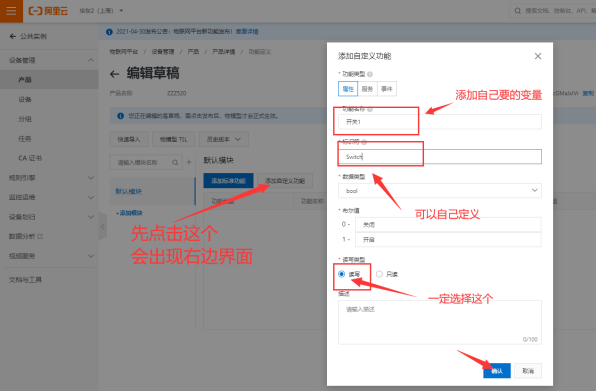Viewport: 597px width, 391px height.
Task: Expand the 视频服务 sidebar section
Action: (49, 256)
